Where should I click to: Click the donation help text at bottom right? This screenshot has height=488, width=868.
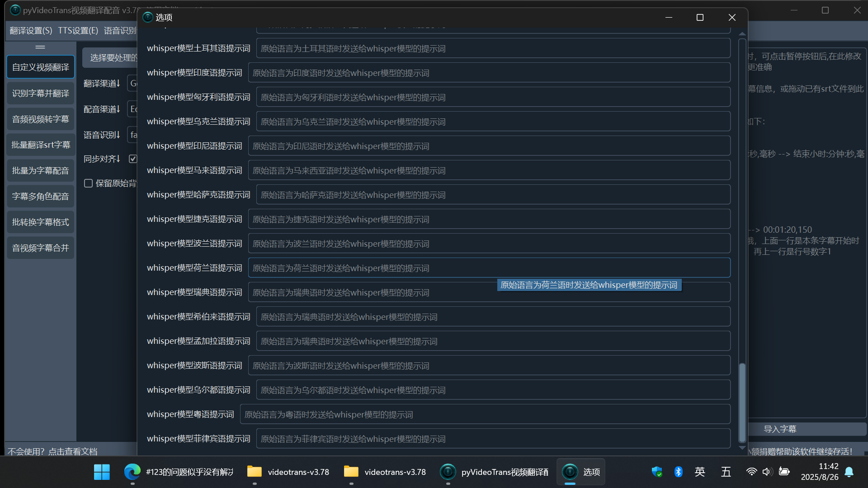[x=801, y=451]
